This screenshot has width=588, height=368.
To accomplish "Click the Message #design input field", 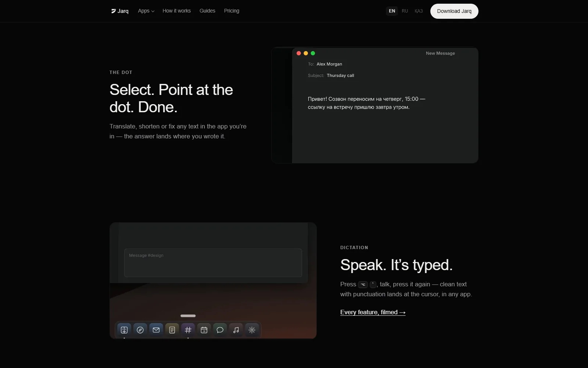I will tap(213, 263).
